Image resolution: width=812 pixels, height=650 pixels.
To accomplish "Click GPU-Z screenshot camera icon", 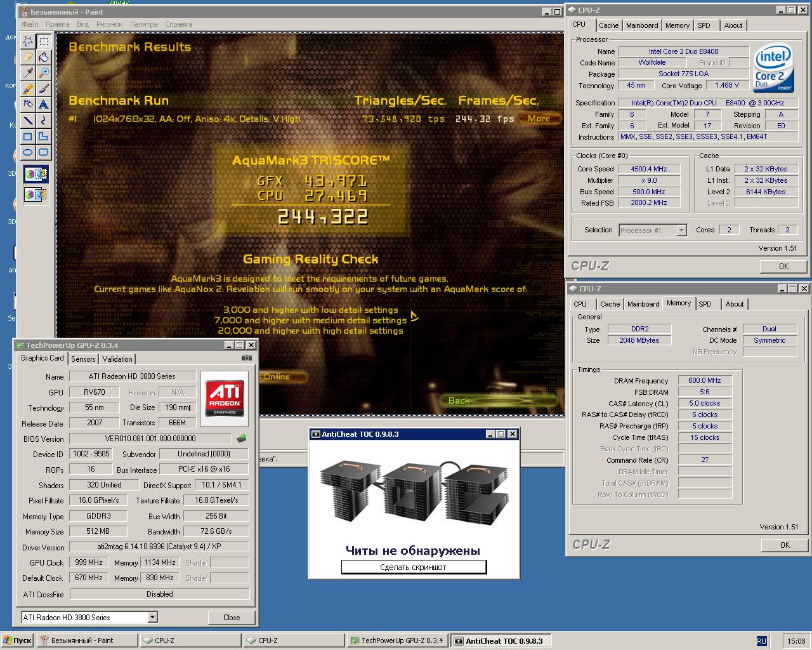I will click(x=247, y=358).
